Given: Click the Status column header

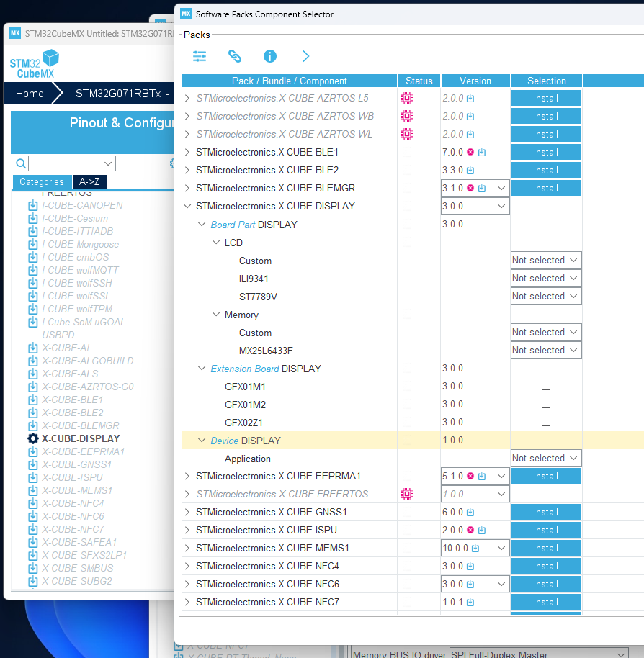Looking at the screenshot, I should tap(419, 81).
